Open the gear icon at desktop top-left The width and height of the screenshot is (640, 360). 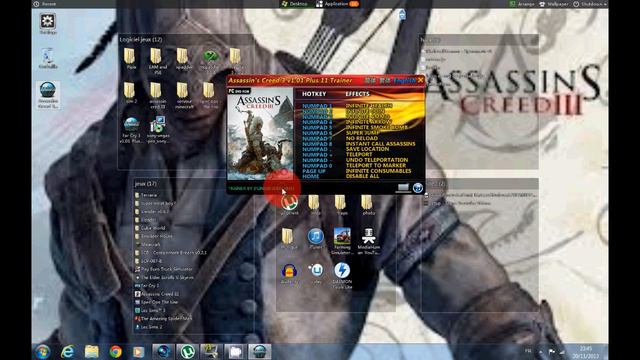(48, 23)
